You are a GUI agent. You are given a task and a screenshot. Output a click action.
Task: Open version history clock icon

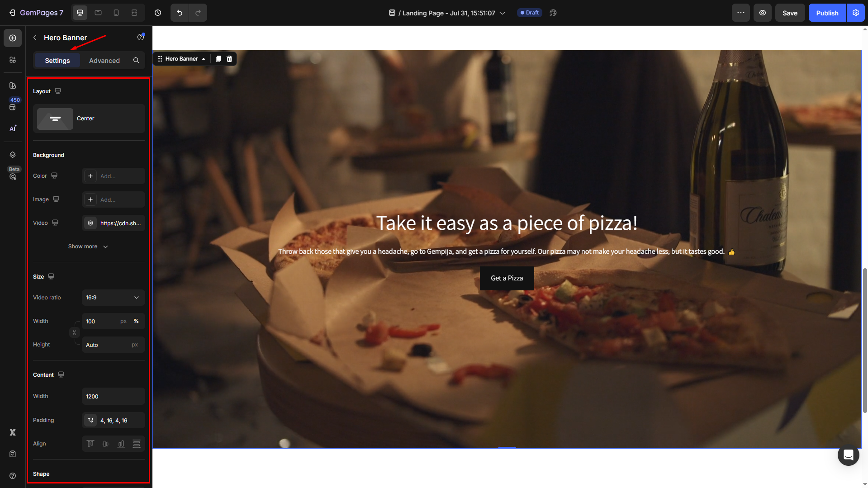(158, 13)
